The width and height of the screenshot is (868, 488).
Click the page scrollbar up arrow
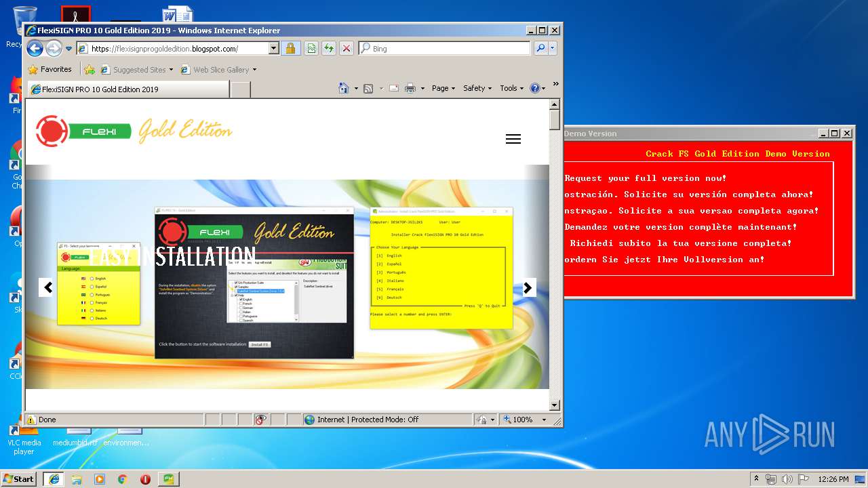click(x=555, y=104)
